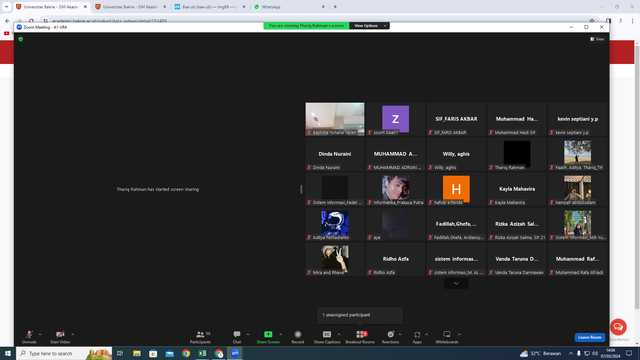640x360 pixels.
Task: Bookmark this page with the star icon
Action: 592,20
